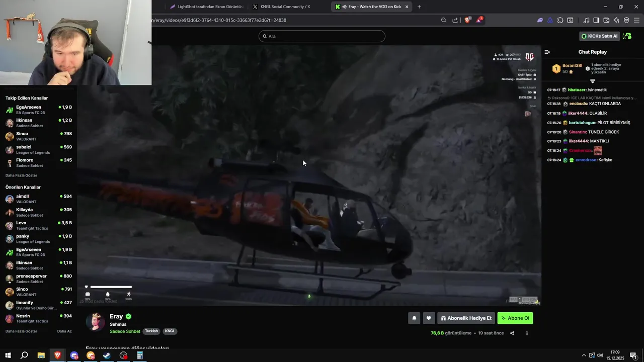This screenshot has height=362, width=644.
Task: Toggle the heart follow button
Action: point(429,318)
